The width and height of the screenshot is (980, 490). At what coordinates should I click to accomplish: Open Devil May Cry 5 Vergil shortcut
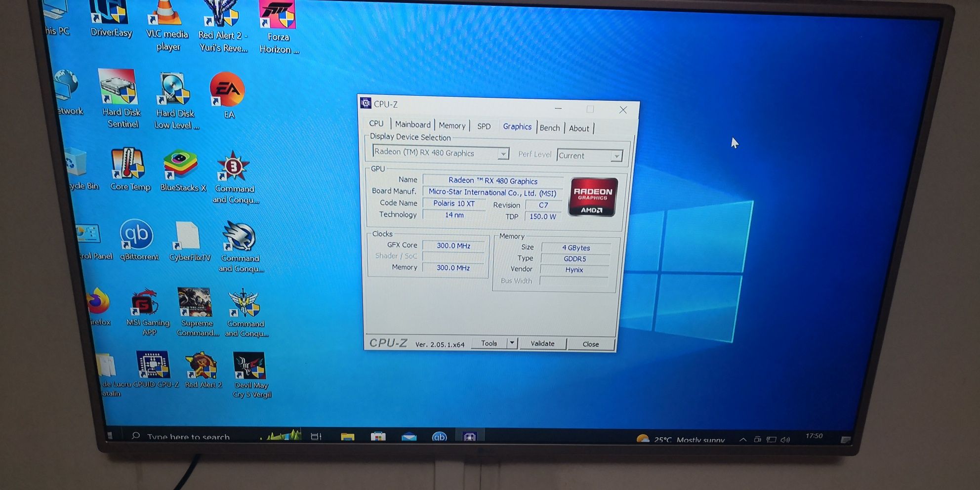click(251, 375)
